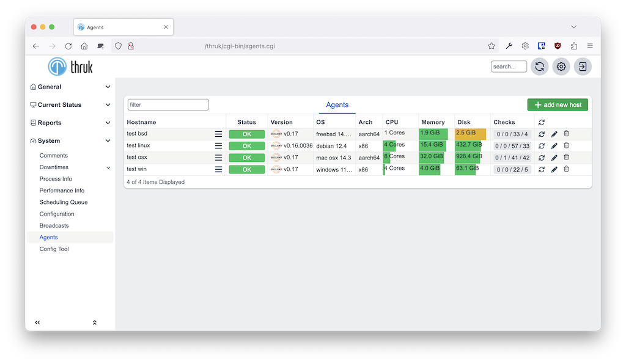Expand the Downtimes submenu chevron
626x364 pixels.
pos(108,168)
